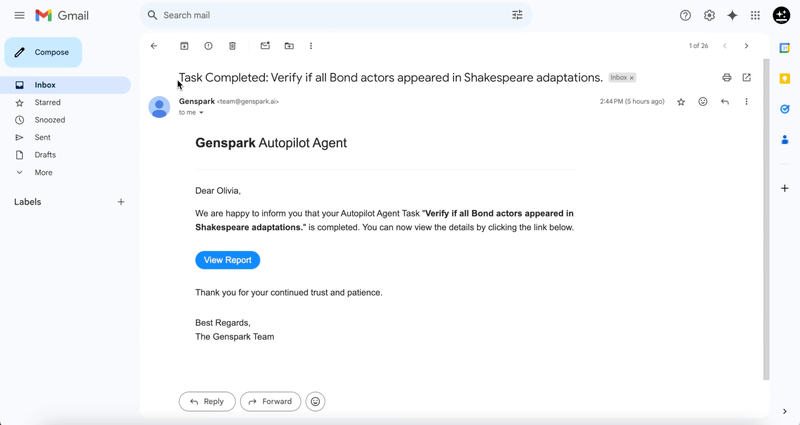
Task: Click the View Report button
Action: pyautogui.click(x=228, y=260)
